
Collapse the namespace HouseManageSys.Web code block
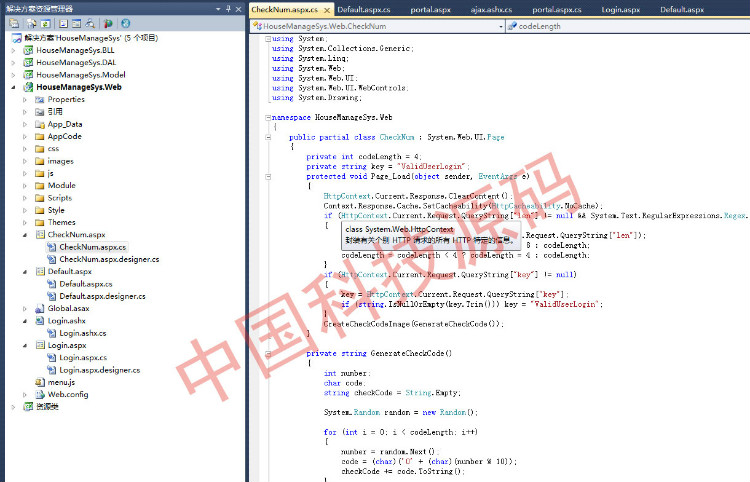[x=266, y=117]
